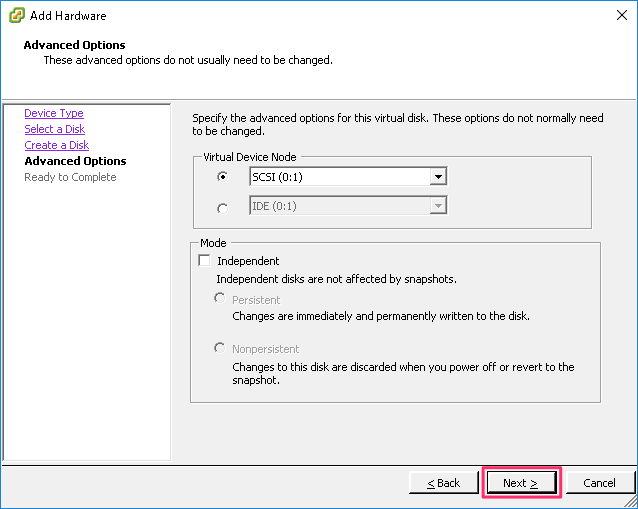Screen dimensions: 638x509
Task: Return to the Create a Disk step
Action: click(57, 145)
